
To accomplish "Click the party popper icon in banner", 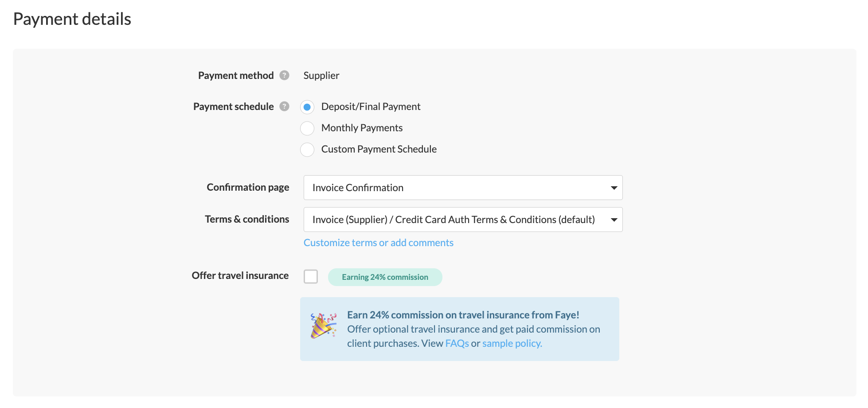I will point(323,326).
